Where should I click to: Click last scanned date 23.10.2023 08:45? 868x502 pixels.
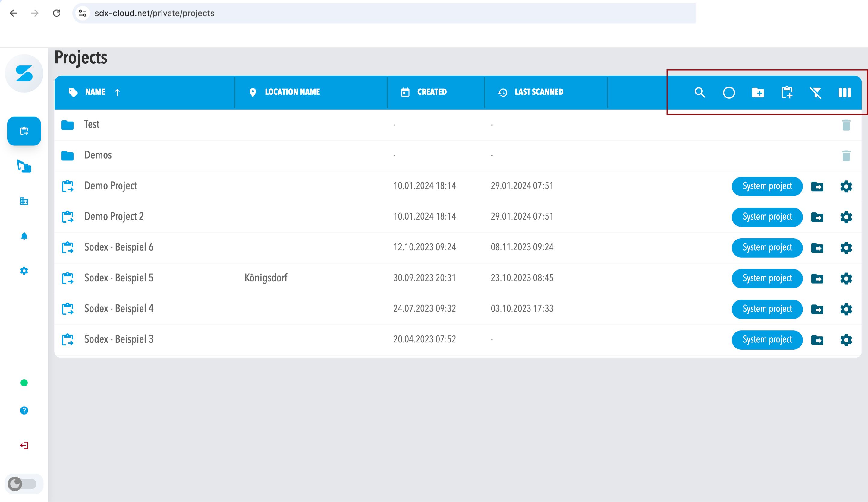pyautogui.click(x=522, y=278)
